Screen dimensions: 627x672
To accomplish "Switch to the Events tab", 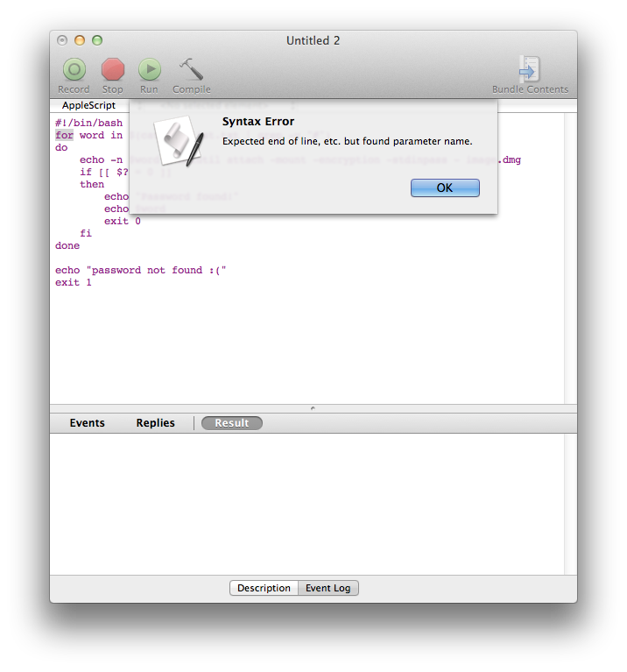I will (x=88, y=423).
